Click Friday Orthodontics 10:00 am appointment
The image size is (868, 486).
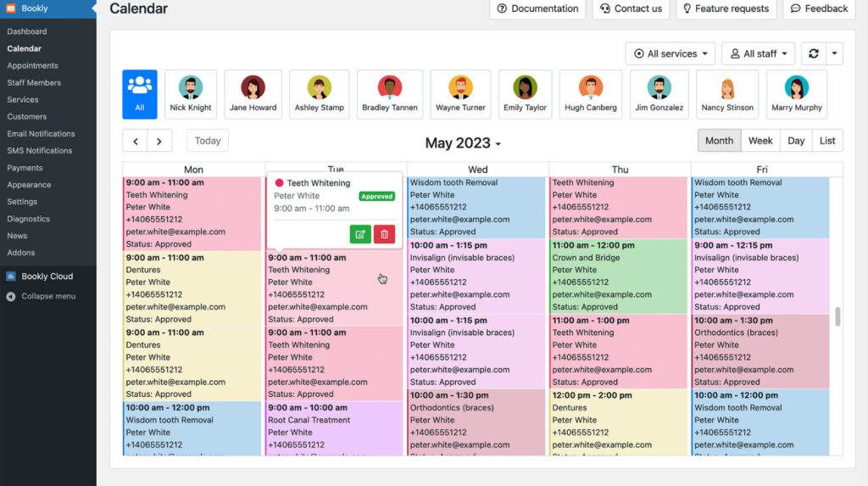pos(760,351)
